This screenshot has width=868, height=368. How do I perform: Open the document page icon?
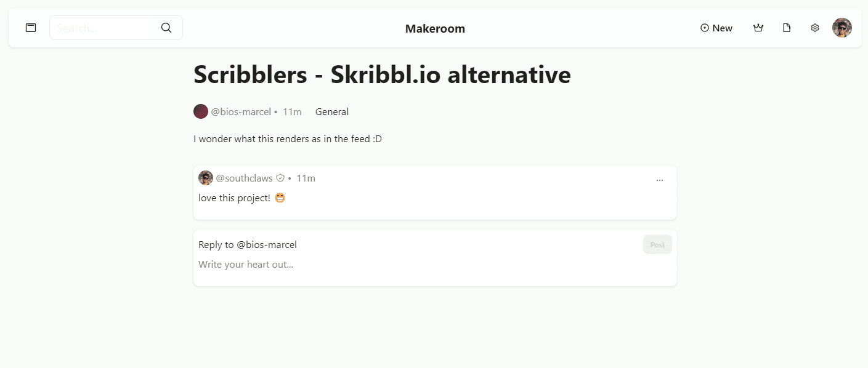(787, 28)
